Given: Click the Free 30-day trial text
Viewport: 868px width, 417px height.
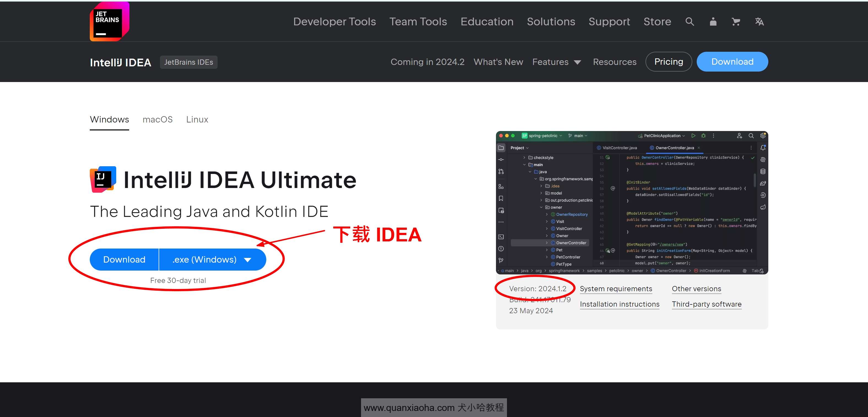Looking at the screenshot, I should [178, 280].
